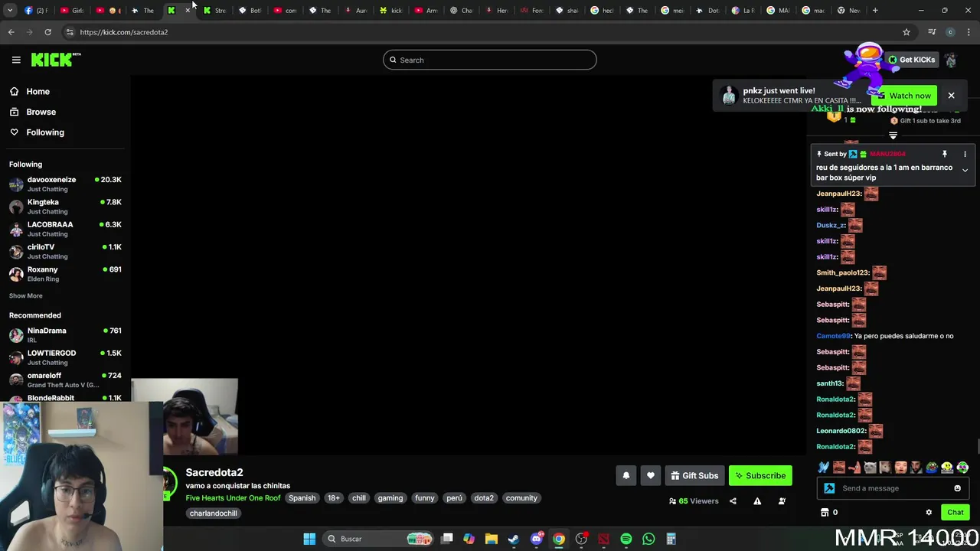This screenshot has height=551, width=980.
Task: Toggle stream notifications bell
Action: (x=626, y=476)
